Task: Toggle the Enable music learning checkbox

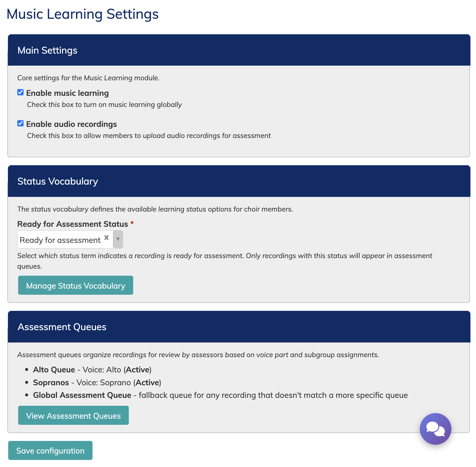Action: [x=20, y=93]
